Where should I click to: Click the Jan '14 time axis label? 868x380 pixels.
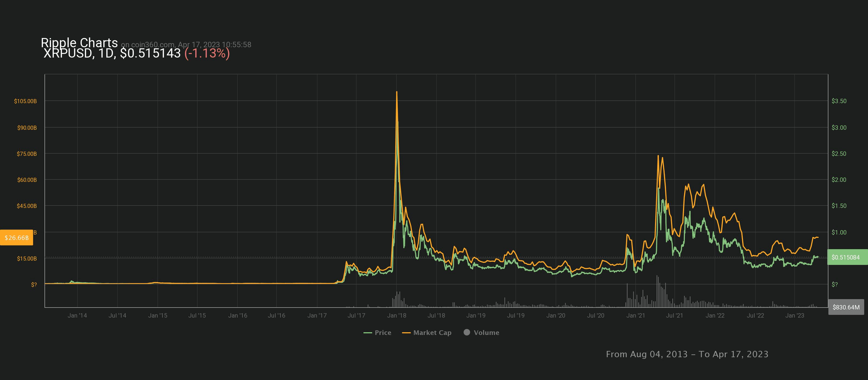point(77,316)
